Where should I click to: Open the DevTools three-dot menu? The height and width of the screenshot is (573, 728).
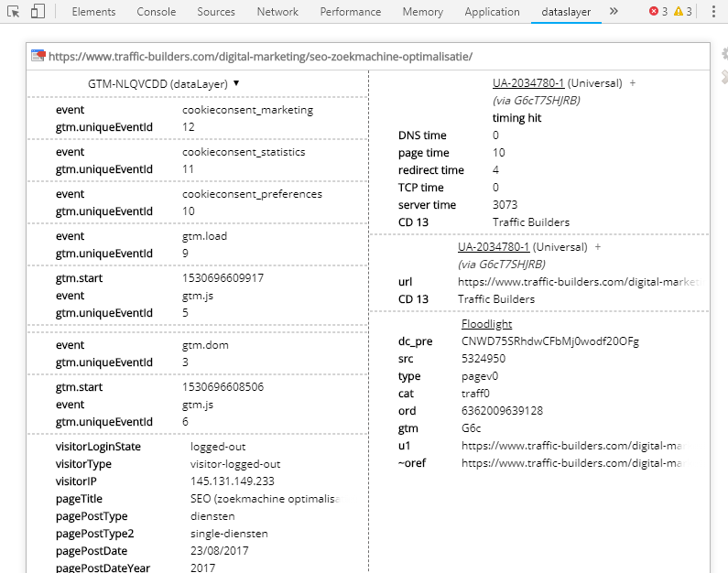point(713,12)
